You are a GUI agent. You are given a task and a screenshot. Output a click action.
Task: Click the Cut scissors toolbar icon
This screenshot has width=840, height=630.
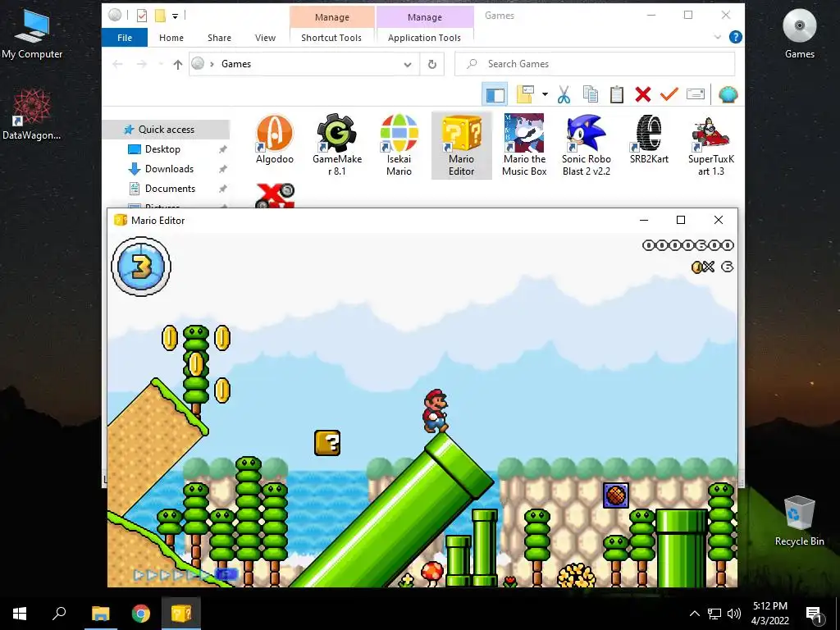(564, 95)
